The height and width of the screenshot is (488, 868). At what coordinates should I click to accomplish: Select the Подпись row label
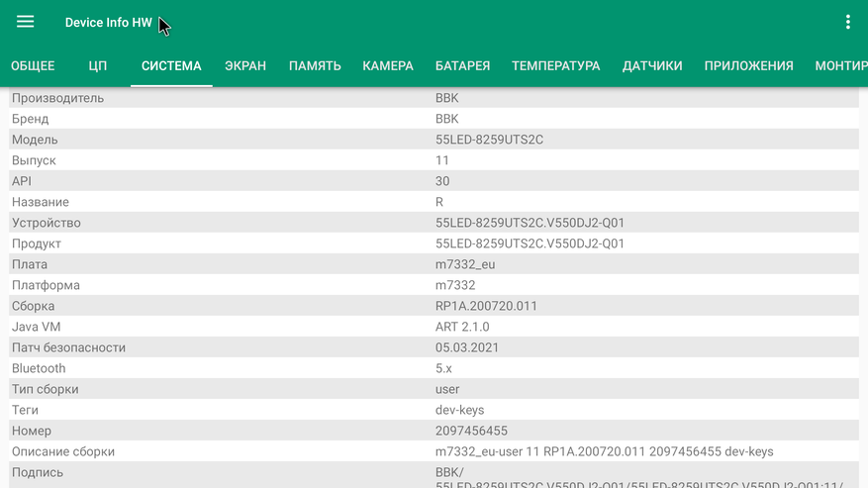[37, 472]
